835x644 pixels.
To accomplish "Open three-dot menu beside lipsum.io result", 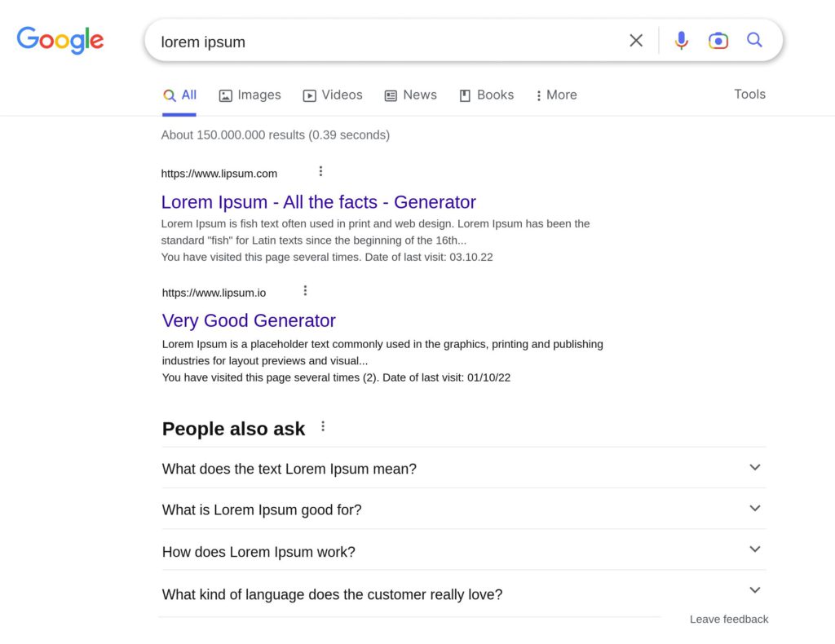I will point(305,290).
